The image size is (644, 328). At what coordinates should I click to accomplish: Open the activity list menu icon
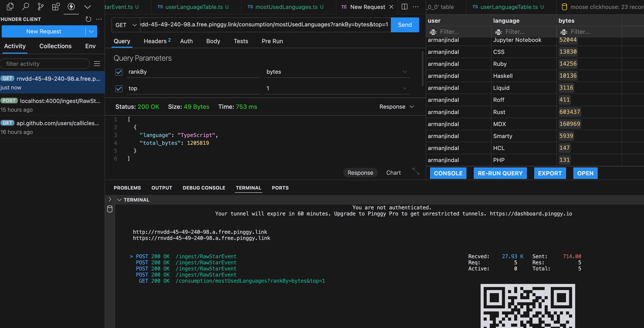(x=97, y=64)
